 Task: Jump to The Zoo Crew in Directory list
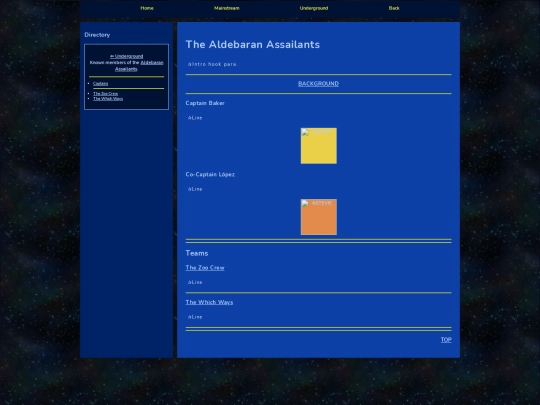[x=105, y=94]
